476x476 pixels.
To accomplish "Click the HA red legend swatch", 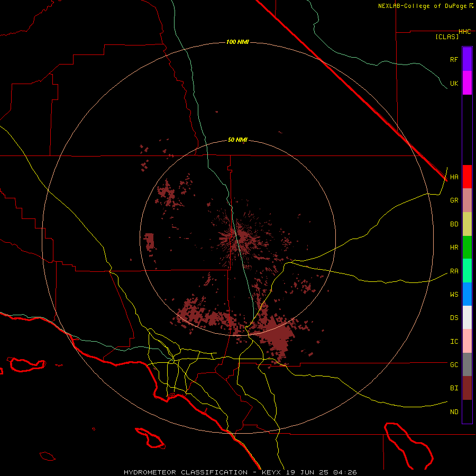I will pos(467,177).
